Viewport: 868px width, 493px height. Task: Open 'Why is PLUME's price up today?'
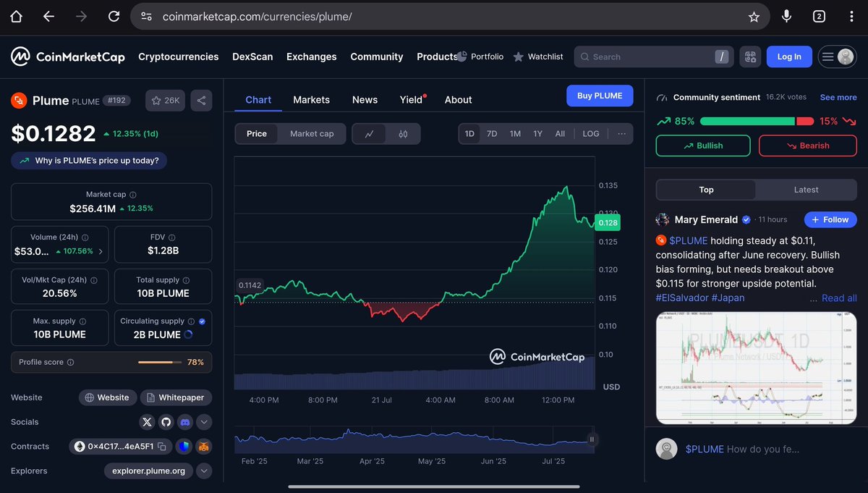(89, 161)
